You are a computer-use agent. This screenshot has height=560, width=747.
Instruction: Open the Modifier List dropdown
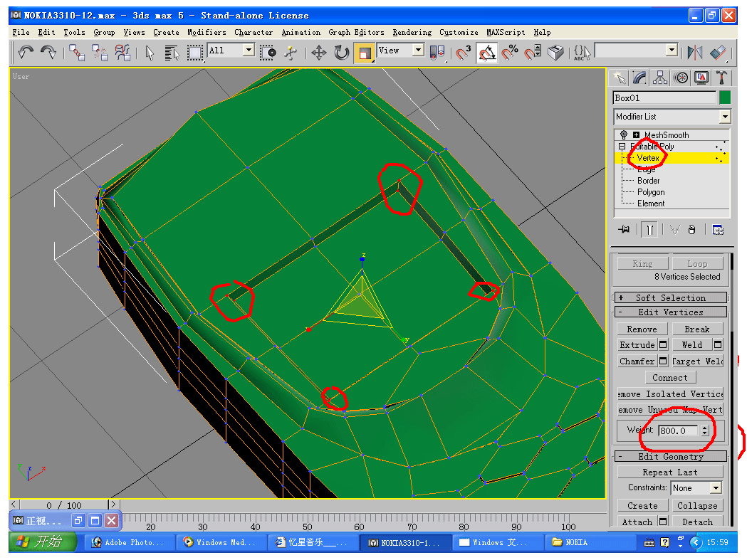pos(724,117)
